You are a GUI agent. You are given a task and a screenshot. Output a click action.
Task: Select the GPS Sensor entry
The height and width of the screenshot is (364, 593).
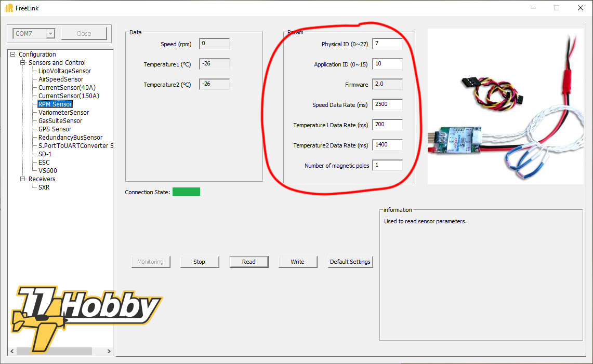(x=54, y=129)
